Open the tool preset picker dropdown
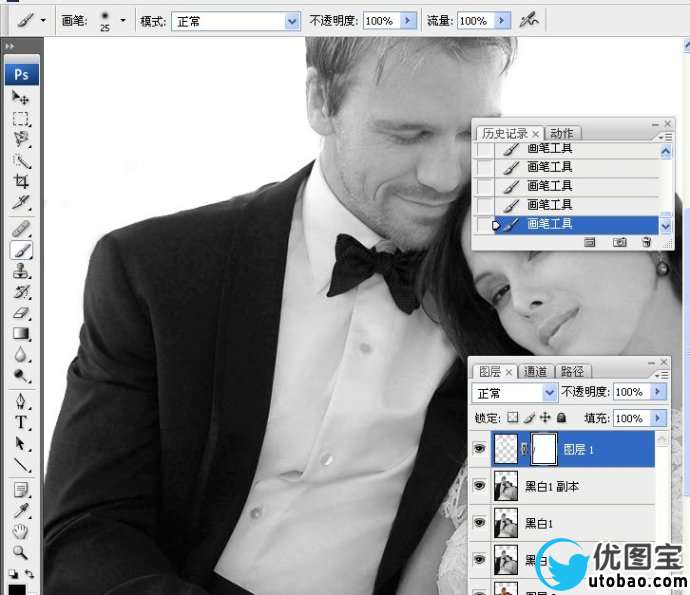The image size is (690, 595). pos(43,20)
